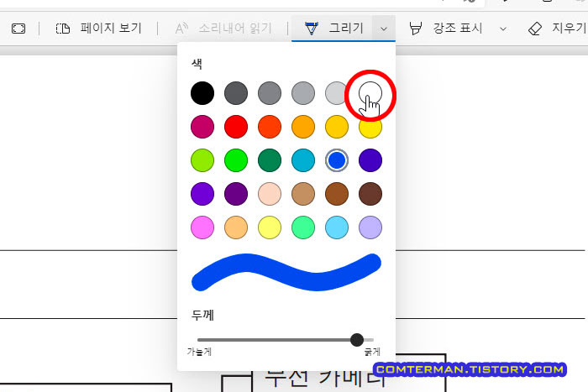Choose the orange color swatch
The width and height of the screenshot is (588, 392).
click(x=303, y=127)
